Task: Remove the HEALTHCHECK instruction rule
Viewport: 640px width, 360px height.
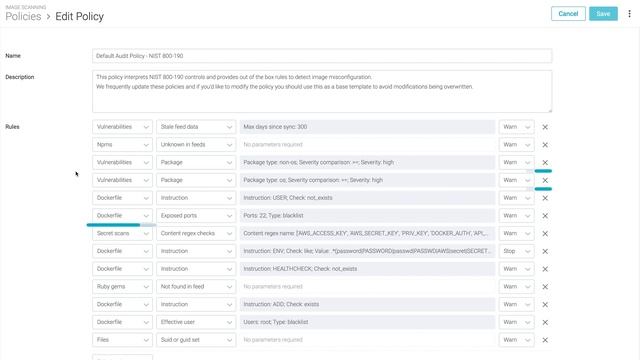Action: [x=545, y=269]
